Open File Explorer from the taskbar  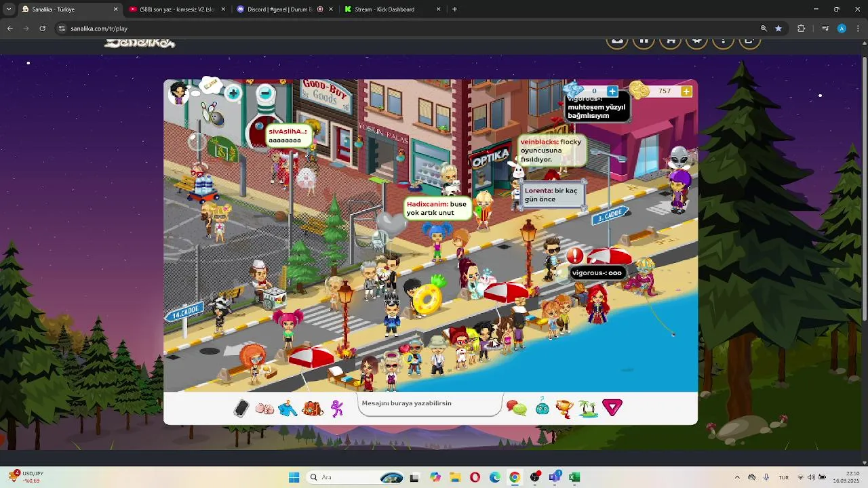point(454,477)
